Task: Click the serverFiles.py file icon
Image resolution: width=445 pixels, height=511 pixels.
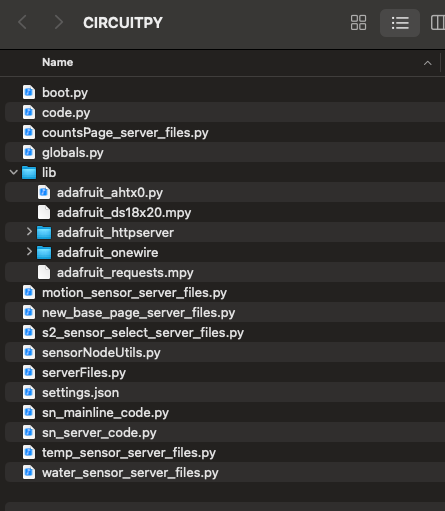Action: (x=29, y=372)
